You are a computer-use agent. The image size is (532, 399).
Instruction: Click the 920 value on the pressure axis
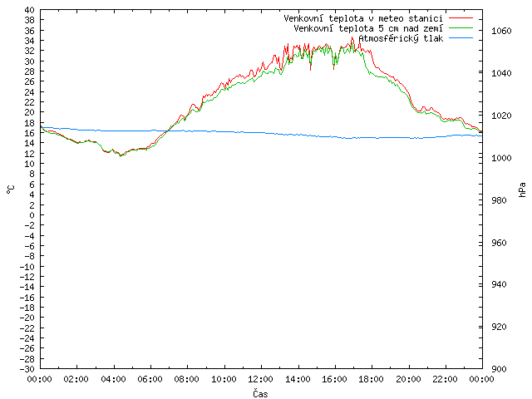[499, 327]
